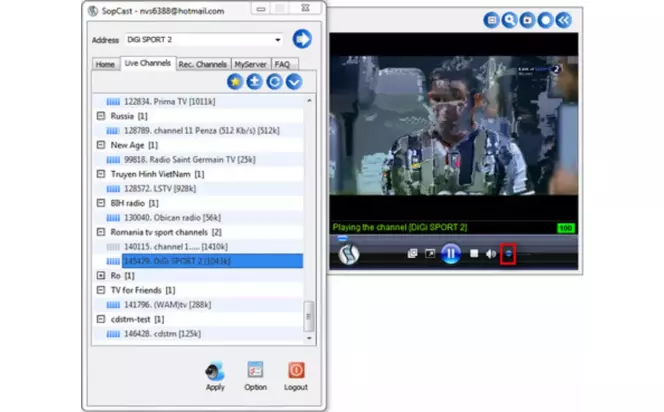The height and width of the screenshot is (412, 664).
Task: Click the fullscreen icon left of pause
Action: [430, 253]
